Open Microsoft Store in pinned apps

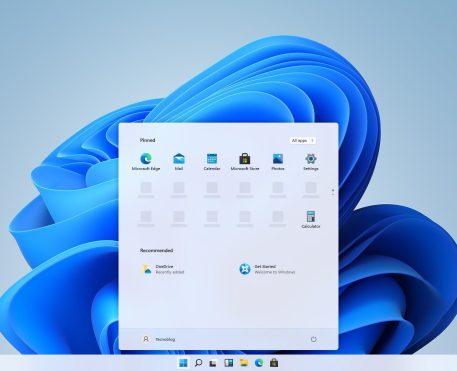pyautogui.click(x=245, y=162)
